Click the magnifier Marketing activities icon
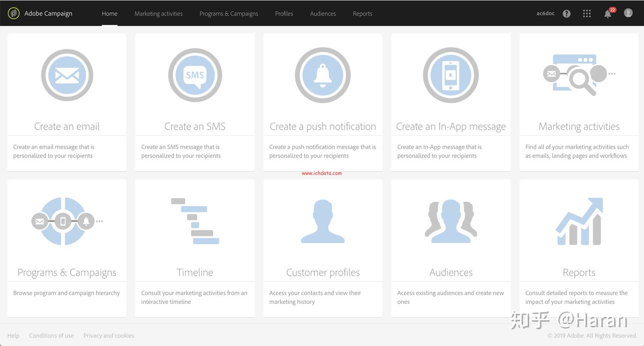 click(579, 74)
